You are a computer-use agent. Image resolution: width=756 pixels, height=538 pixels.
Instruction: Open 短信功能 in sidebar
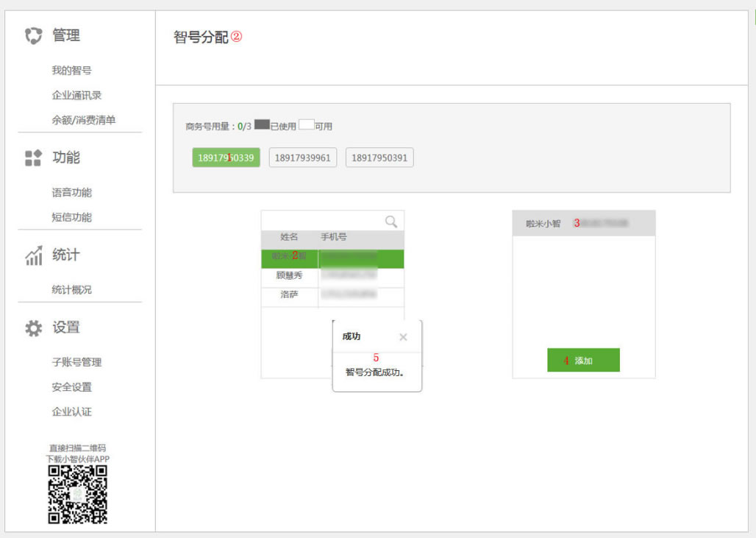click(x=71, y=218)
